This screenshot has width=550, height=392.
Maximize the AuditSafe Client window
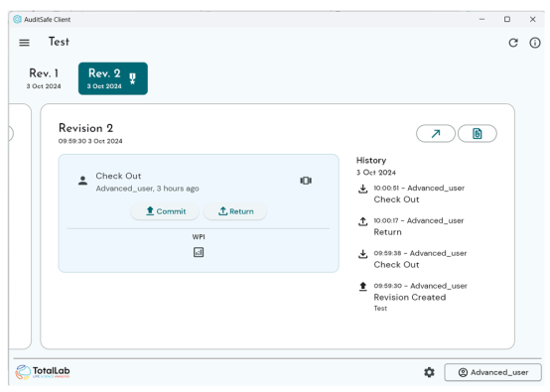point(507,19)
